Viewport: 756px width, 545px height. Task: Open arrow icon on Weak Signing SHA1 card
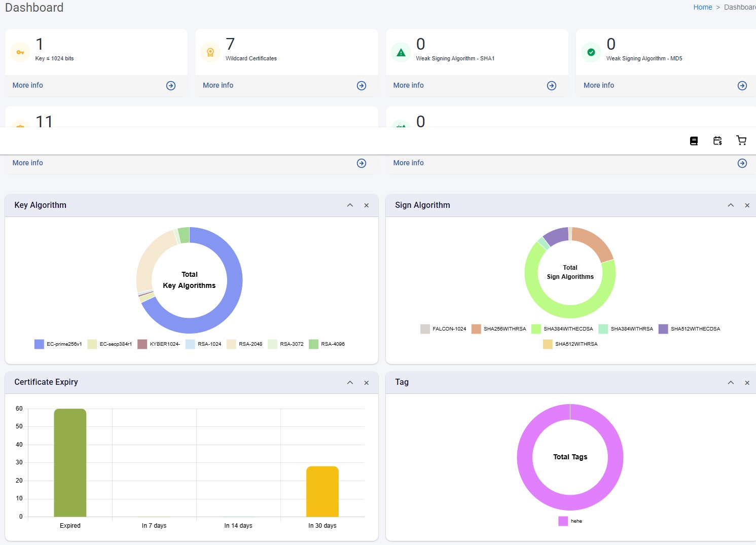coord(552,86)
